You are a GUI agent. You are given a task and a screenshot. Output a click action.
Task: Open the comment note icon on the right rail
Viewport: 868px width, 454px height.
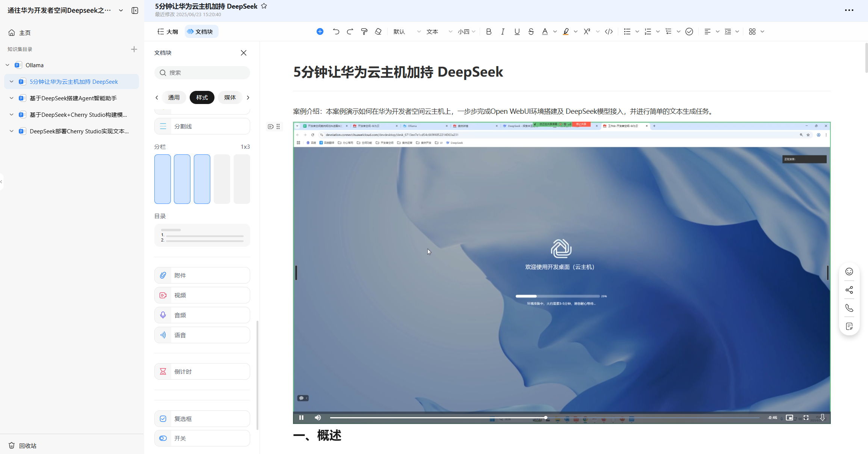849,326
